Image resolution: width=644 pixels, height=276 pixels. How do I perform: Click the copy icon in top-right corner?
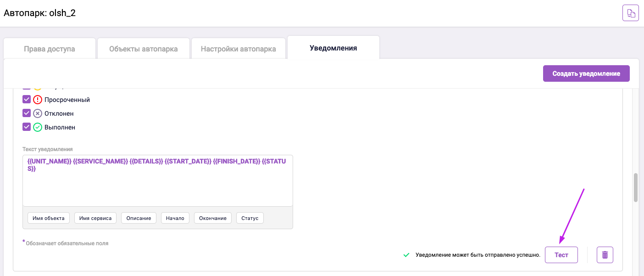point(630,13)
